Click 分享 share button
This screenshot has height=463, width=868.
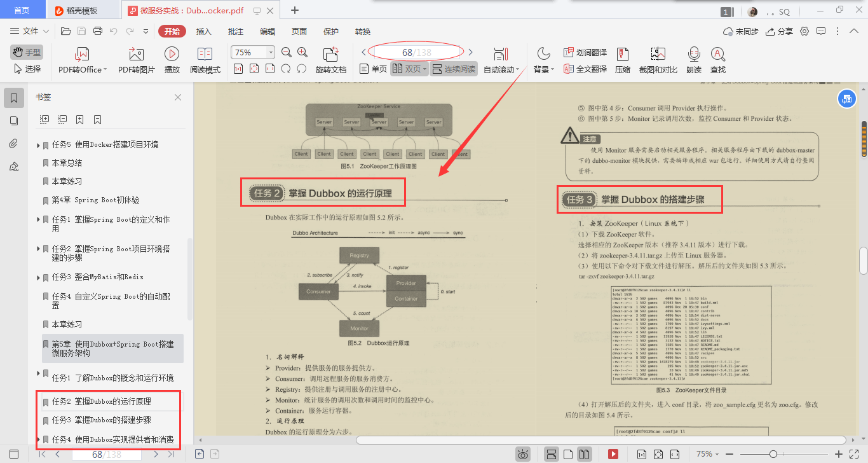(780, 31)
